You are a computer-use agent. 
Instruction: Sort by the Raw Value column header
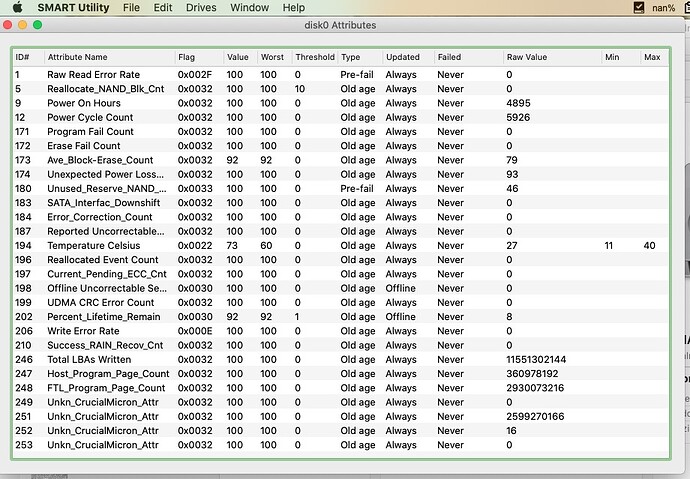tap(553, 57)
